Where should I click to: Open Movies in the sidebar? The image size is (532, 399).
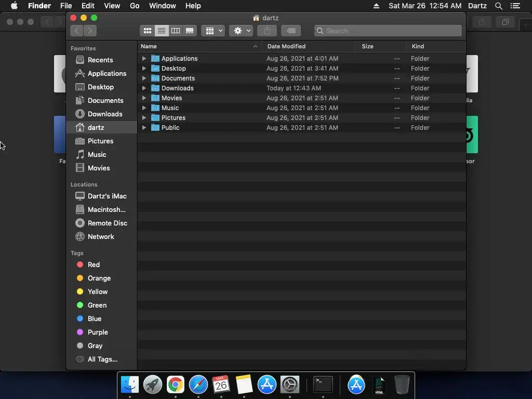tap(101, 168)
